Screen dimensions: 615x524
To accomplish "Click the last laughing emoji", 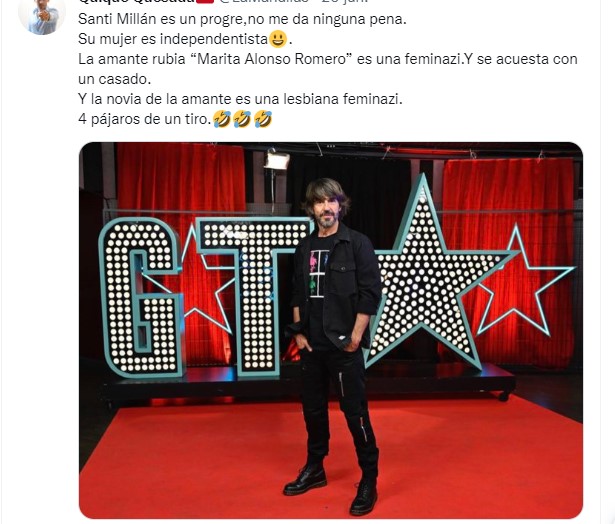I will [263, 119].
